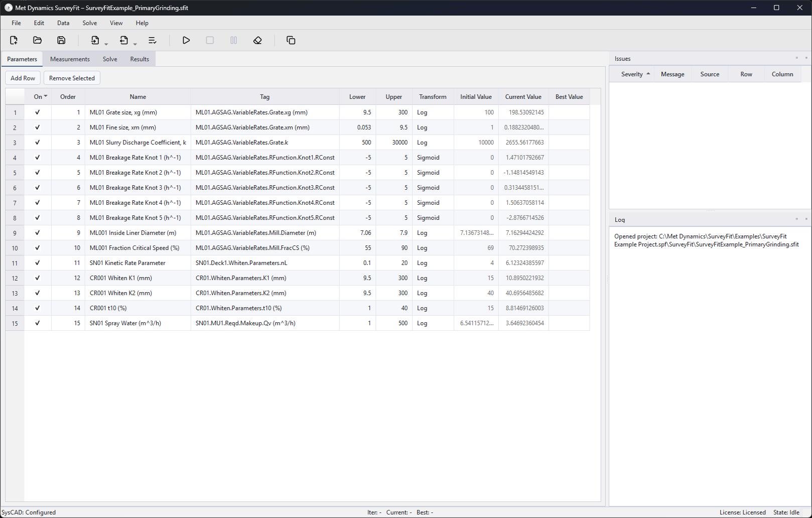The width and height of the screenshot is (812, 518).
Task: Click the Add Row button
Action: coord(23,78)
